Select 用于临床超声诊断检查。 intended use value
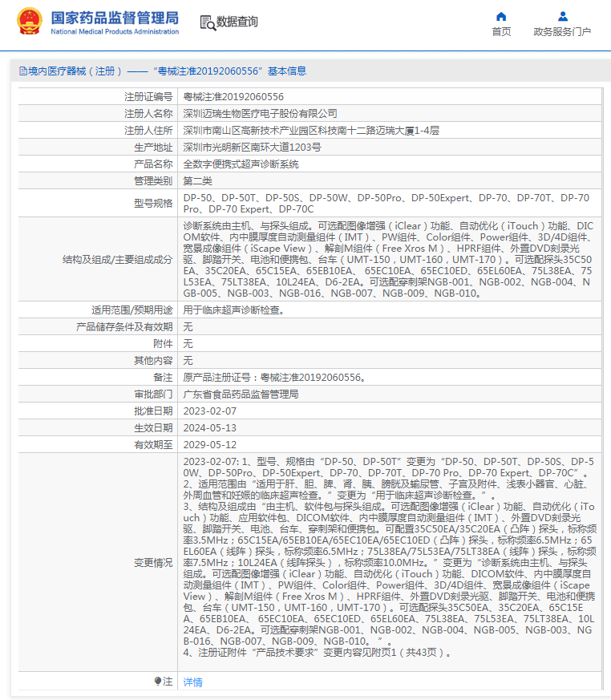 click(234, 310)
